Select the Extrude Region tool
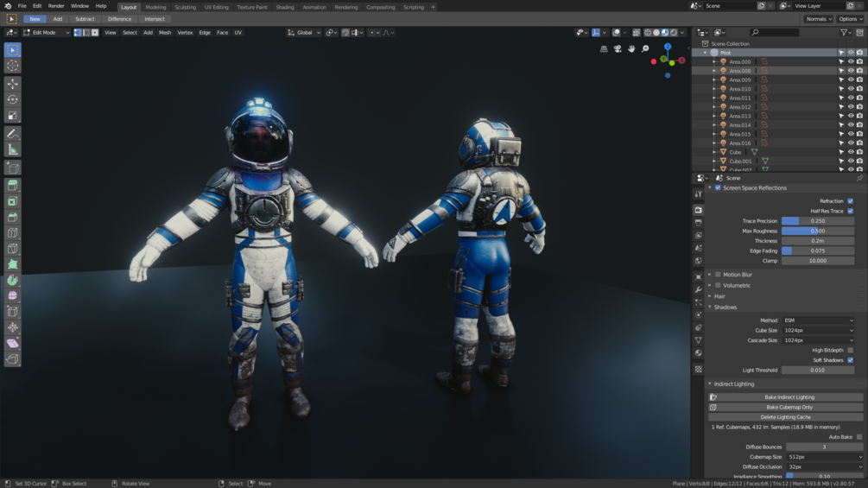Viewport: 868px width, 488px height. (x=12, y=185)
